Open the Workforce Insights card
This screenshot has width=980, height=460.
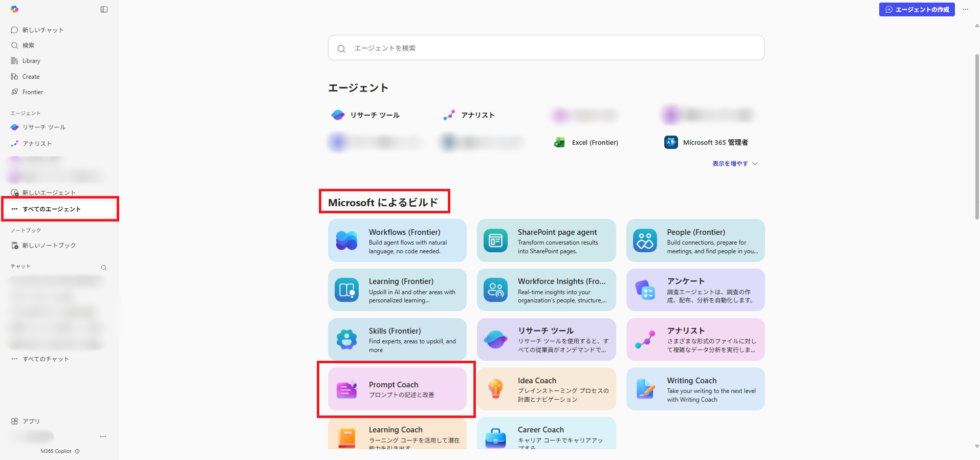click(x=546, y=290)
